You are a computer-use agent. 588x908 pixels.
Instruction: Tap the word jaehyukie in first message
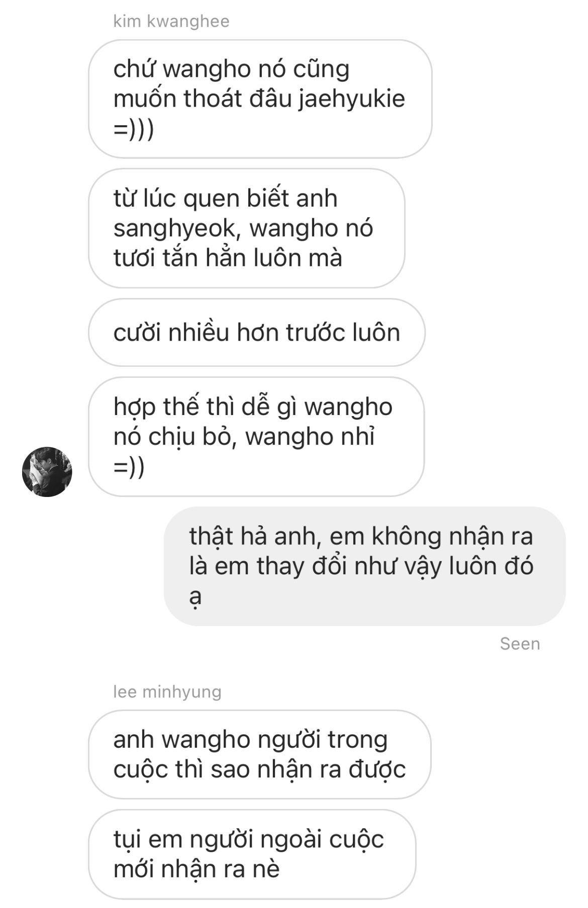[352, 98]
